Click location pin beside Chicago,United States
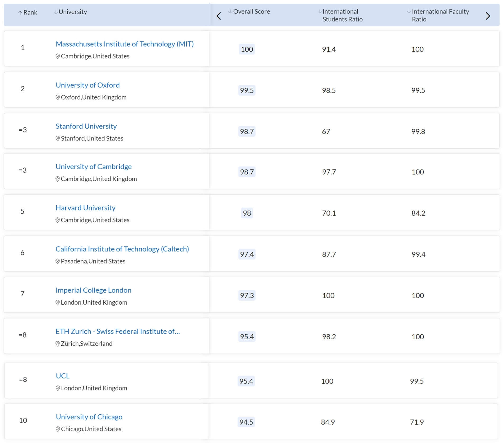This screenshot has height=443, width=504. tap(58, 429)
